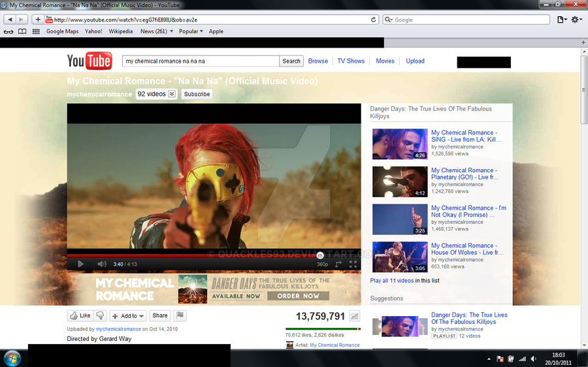This screenshot has height=367, width=588.
Task: Dislike the video with thumbs down
Action: [x=100, y=315]
